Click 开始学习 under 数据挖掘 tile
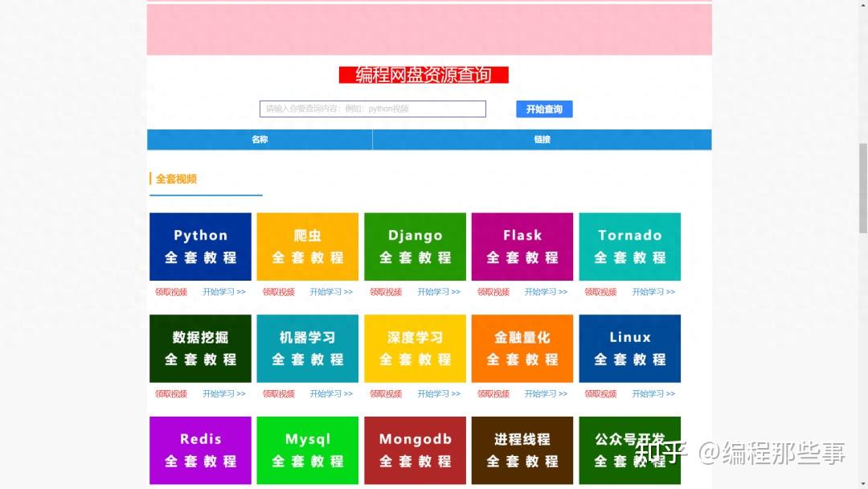This screenshot has width=868, height=489. pos(223,394)
